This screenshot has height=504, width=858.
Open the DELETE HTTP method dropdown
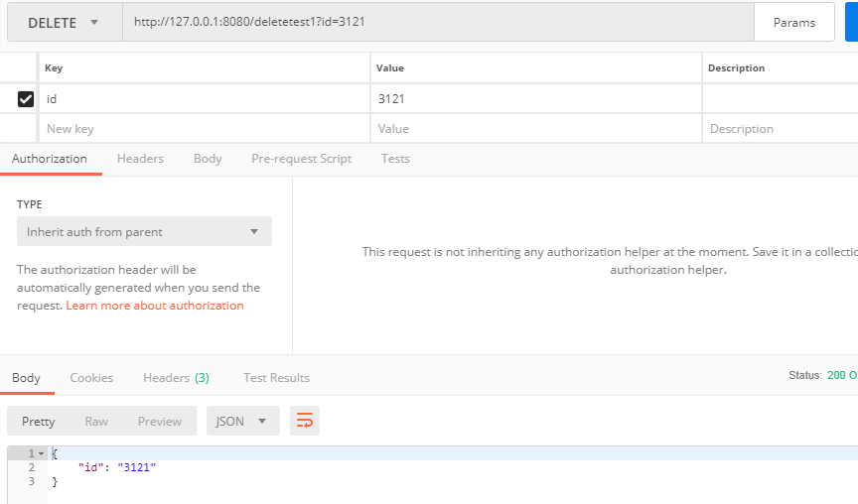[65, 23]
